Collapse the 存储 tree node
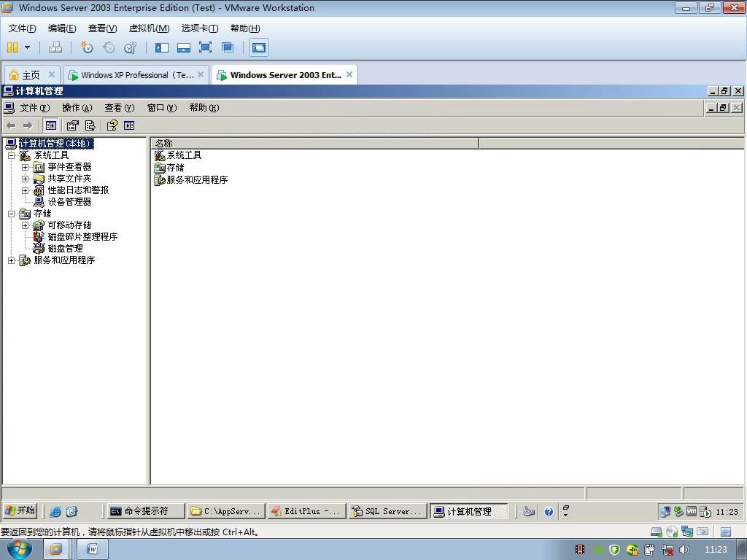Screen dimensions: 747x560 [x=12, y=214]
